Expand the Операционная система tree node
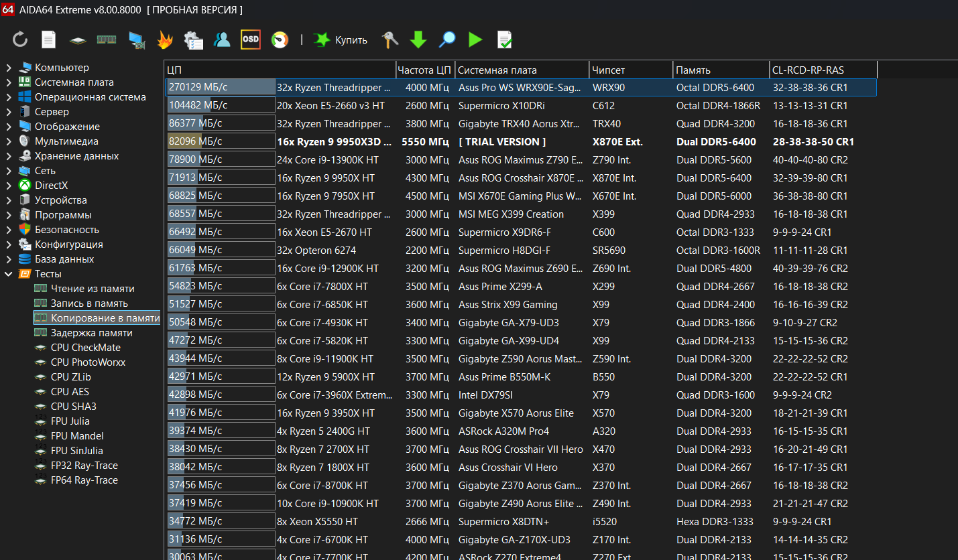This screenshot has height=560, width=958. tap(9, 97)
